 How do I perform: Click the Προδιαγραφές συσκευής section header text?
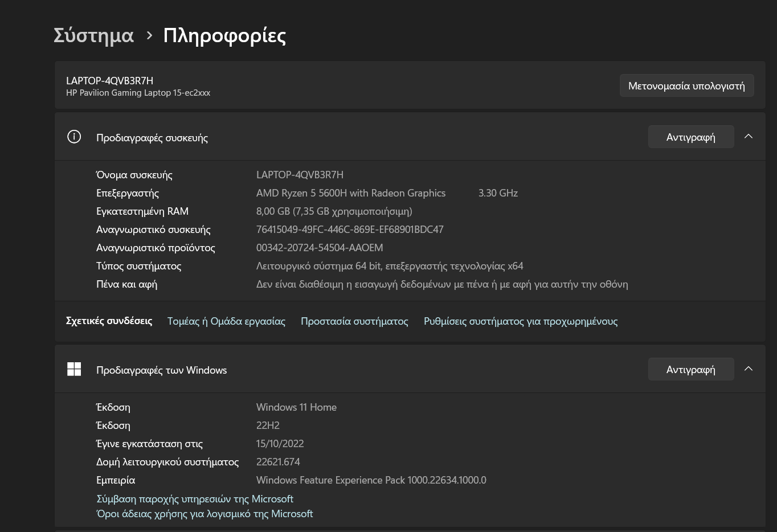(x=152, y=138)
